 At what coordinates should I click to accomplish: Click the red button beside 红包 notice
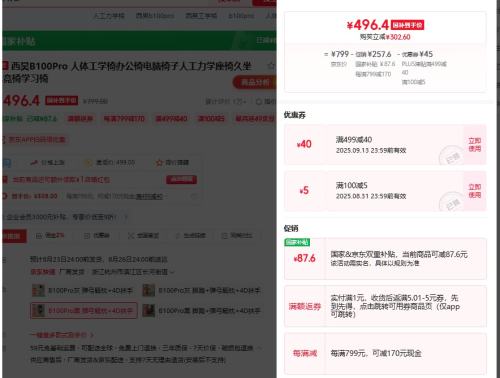(181, 180)
